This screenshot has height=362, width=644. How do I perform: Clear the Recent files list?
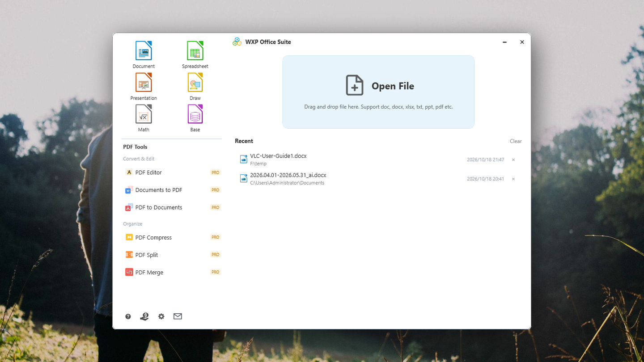pos(516,141)
